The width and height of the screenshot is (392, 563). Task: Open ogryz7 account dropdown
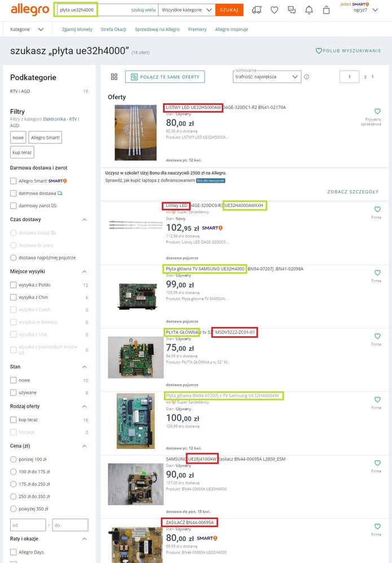pos(365,10)
